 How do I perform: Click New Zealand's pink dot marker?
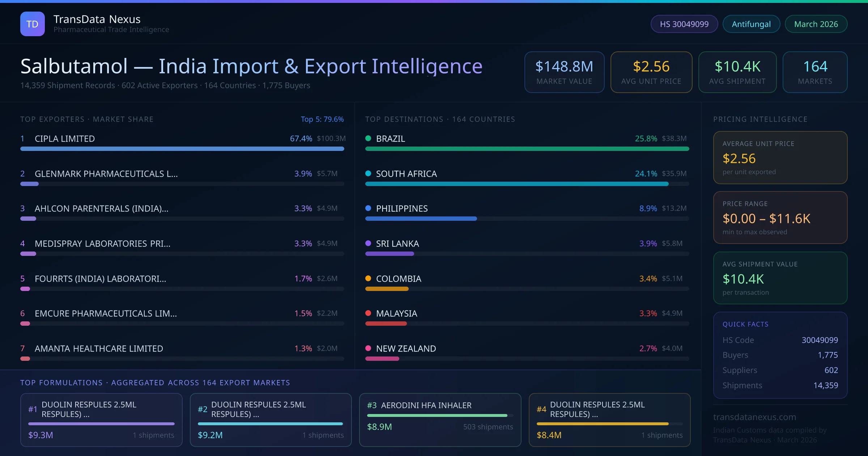368,348
